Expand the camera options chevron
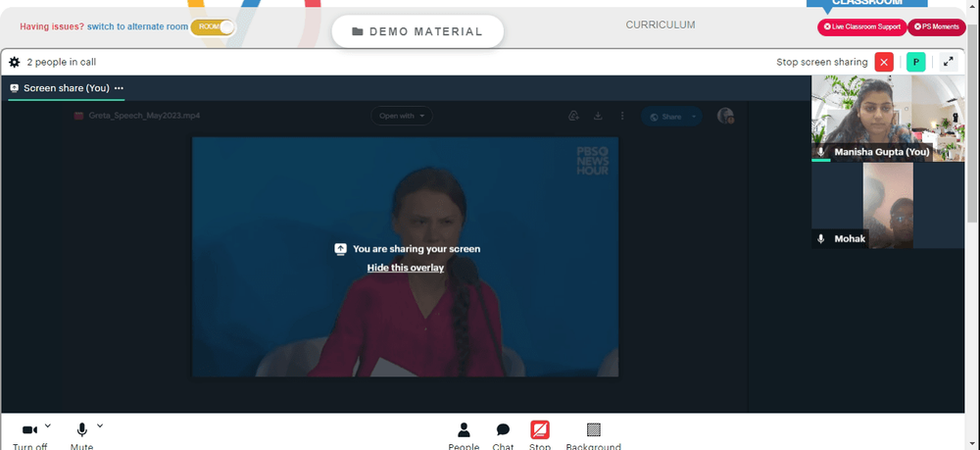 click(x=48, y=426)
